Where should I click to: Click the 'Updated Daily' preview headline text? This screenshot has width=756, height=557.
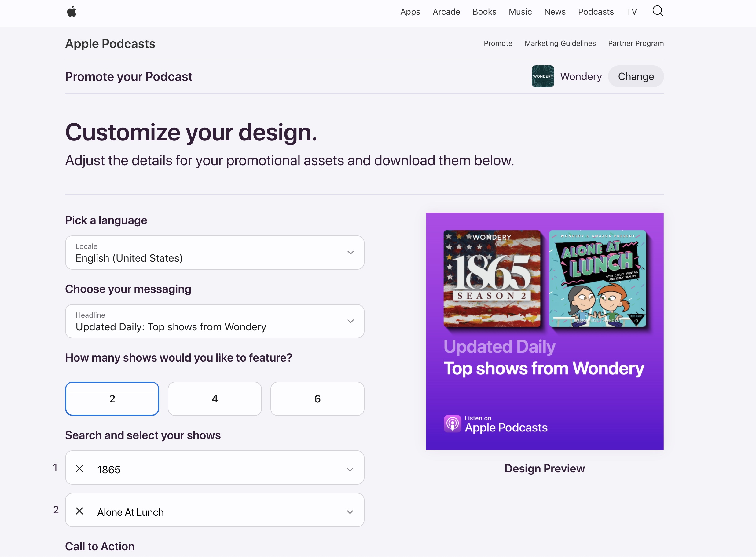tap(499, 347)
